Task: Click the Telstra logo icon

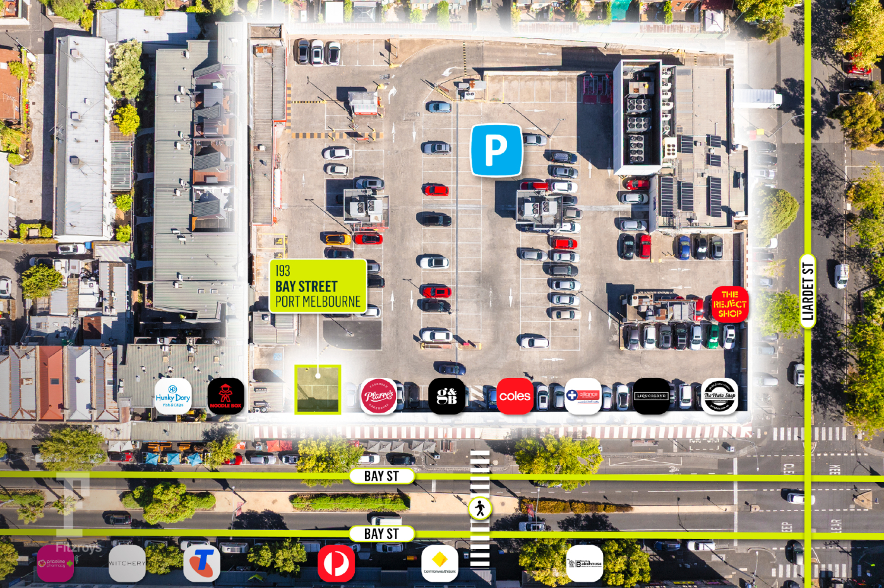Action: [x=202, y=563]
